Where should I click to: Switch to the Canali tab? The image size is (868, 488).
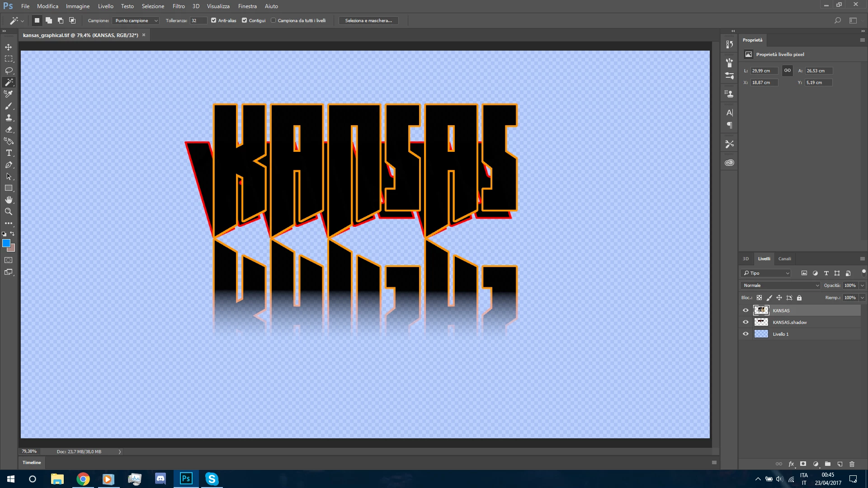coord(784,259)
